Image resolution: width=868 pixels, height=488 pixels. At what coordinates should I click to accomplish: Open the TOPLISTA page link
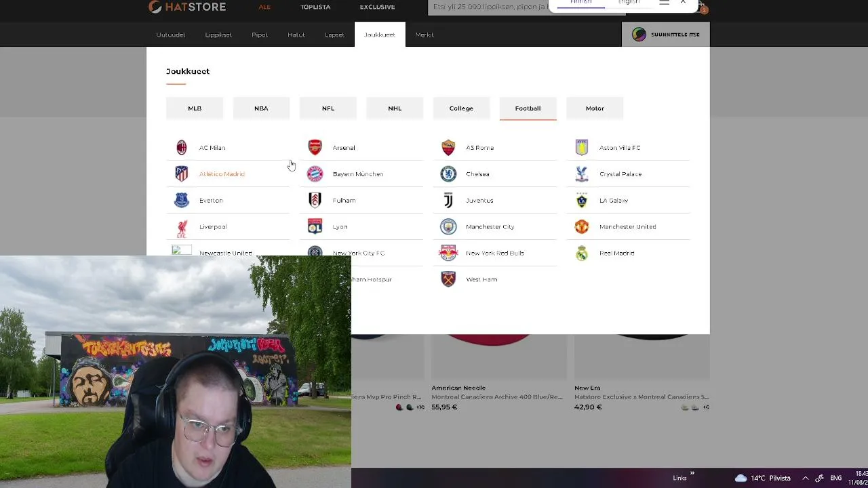(315, 7)
